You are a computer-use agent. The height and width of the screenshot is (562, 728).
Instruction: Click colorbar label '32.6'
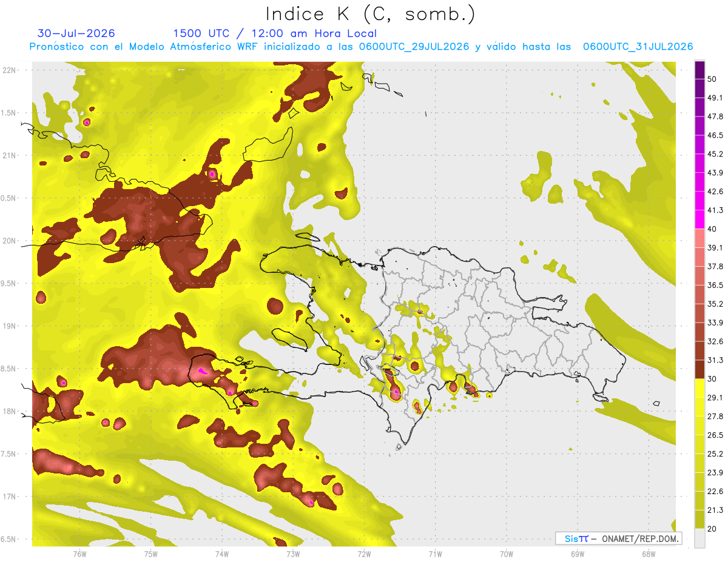(x=715, y=341)
